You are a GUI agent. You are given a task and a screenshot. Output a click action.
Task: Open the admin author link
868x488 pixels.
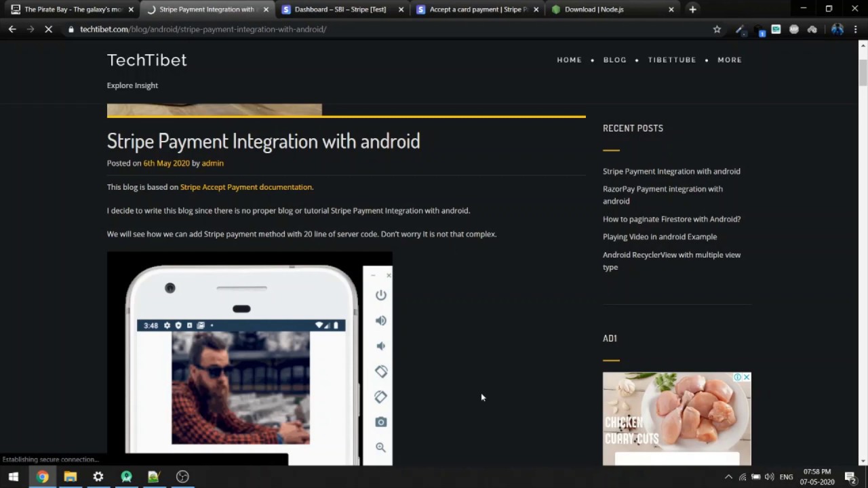(x=212, y=163)
